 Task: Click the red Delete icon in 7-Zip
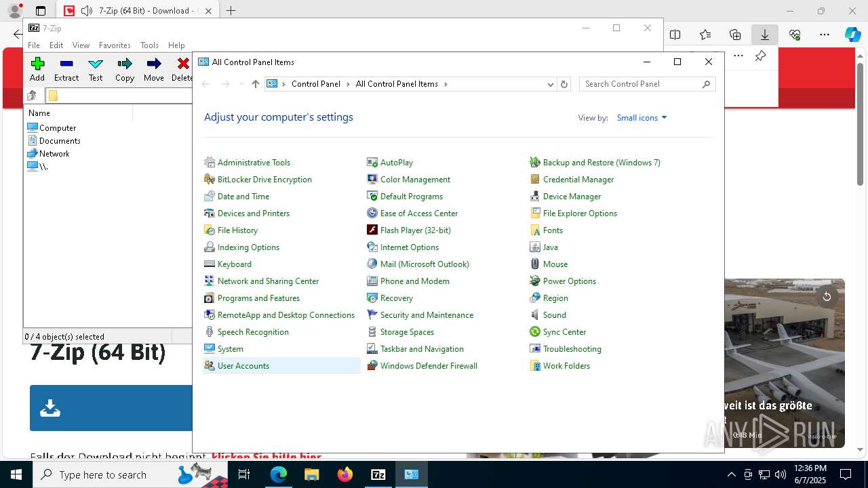(x=182, y=64)
